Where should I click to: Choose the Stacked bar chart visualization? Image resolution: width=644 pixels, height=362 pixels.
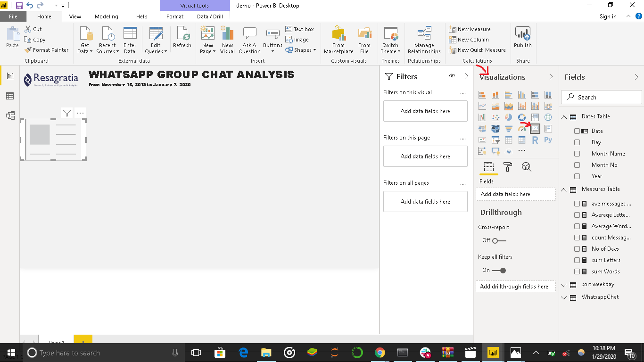pos(482,95)
